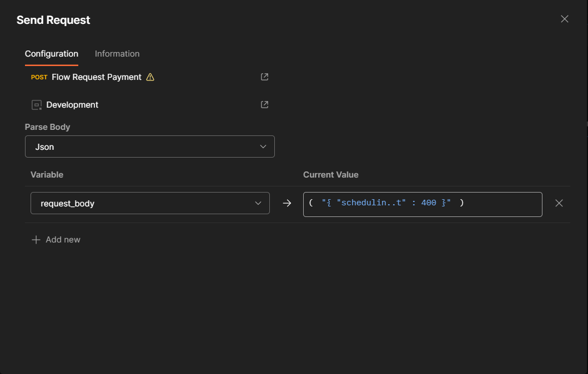The width and height of the screenshot is (588, 374).
Task: Expand the chevron on the Json selector
Action: pyautogui.click(x=263, y=146)
